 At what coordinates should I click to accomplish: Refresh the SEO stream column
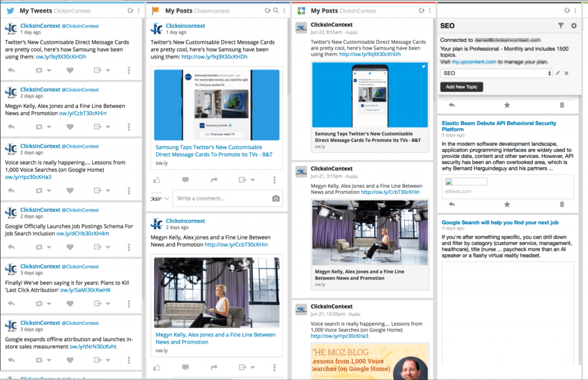[x=567, y=10]
